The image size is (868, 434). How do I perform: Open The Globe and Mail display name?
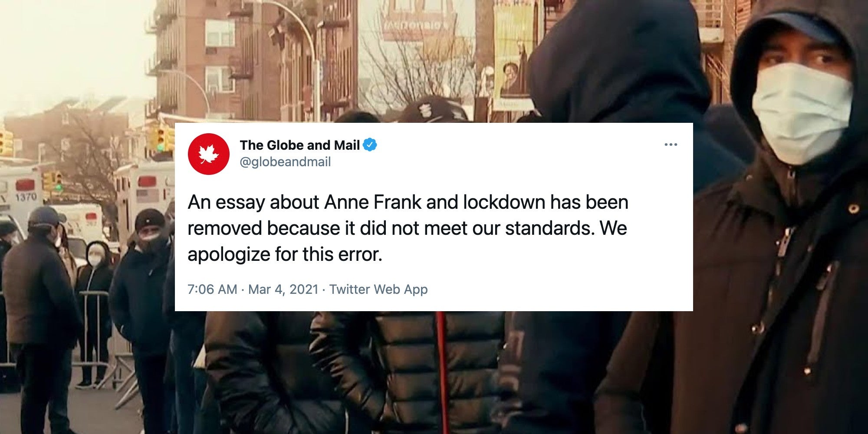click(299, 145)
